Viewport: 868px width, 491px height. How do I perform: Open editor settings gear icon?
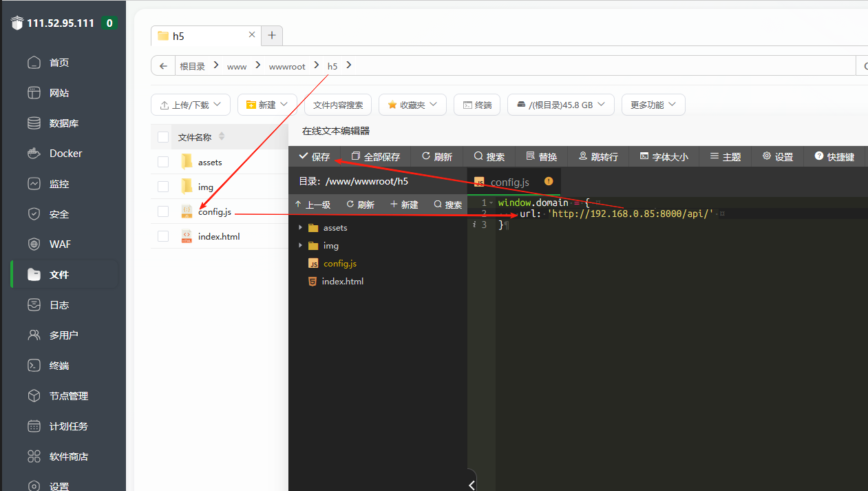click(767, 156)
